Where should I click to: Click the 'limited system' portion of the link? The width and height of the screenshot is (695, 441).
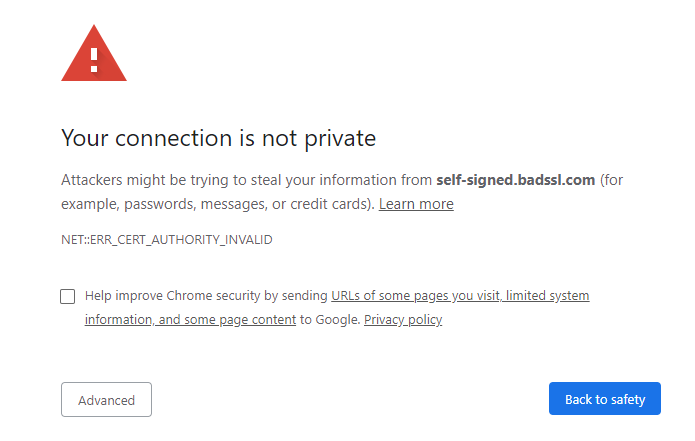pyautogui.click(x=547, y=296)
